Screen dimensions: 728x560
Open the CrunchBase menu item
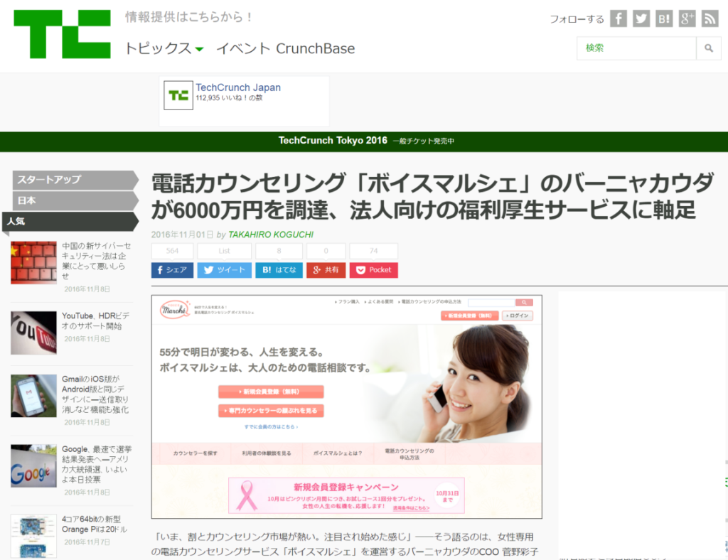tap(315, 48)
